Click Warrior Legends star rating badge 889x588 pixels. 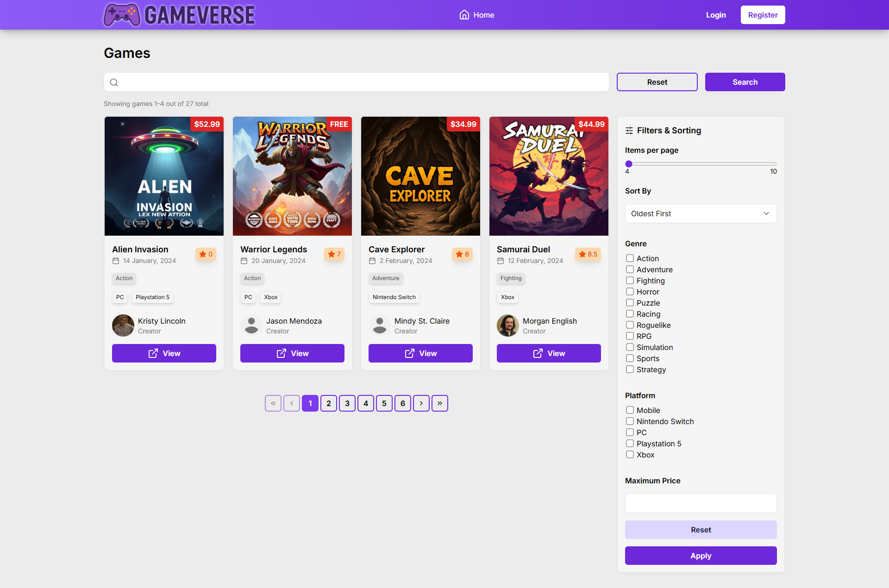click(x=334, y=254)
